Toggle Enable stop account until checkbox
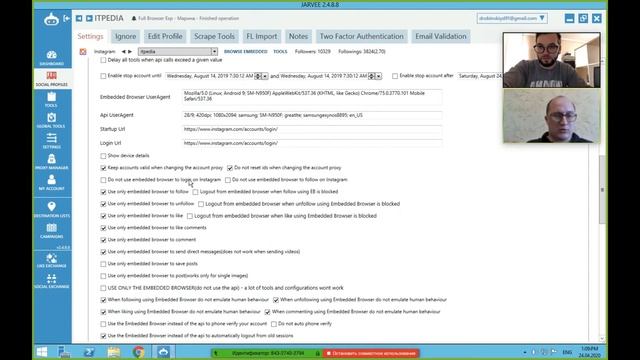 tap(103, 76)
